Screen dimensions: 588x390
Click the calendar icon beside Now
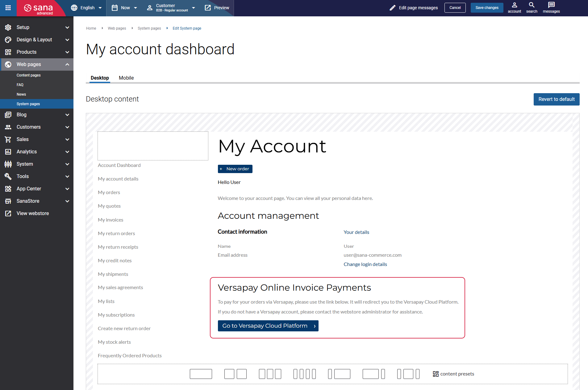coord(115,8)
